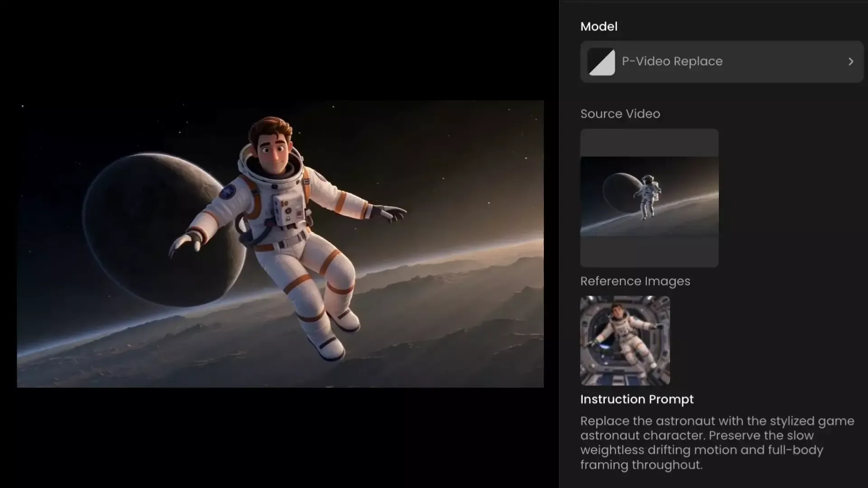
Task: Click the chevron arrow in the model field
Action: 851,61
